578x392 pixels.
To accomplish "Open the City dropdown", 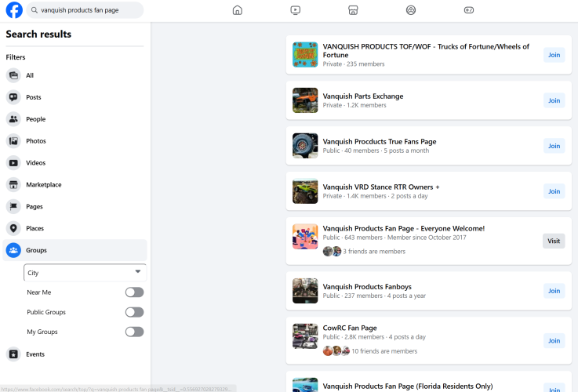I will pyautogui.click(x=85, y=273).
